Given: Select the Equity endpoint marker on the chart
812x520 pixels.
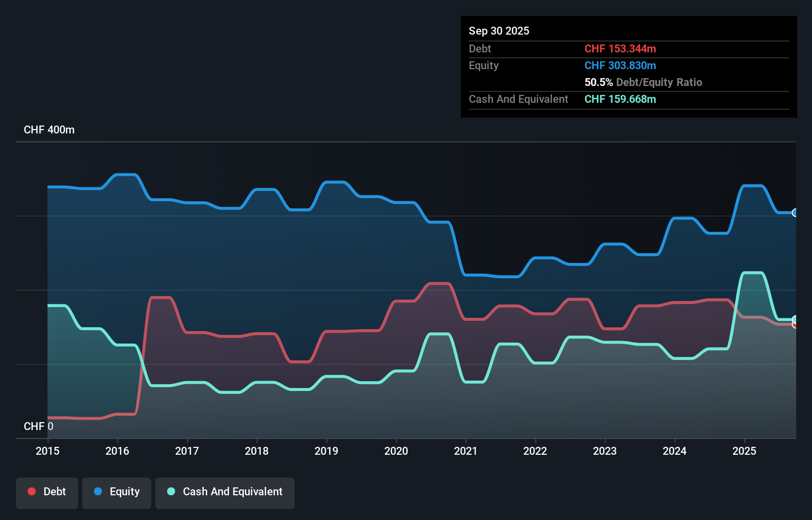Looking at the screenshot, I should point(795,213).
